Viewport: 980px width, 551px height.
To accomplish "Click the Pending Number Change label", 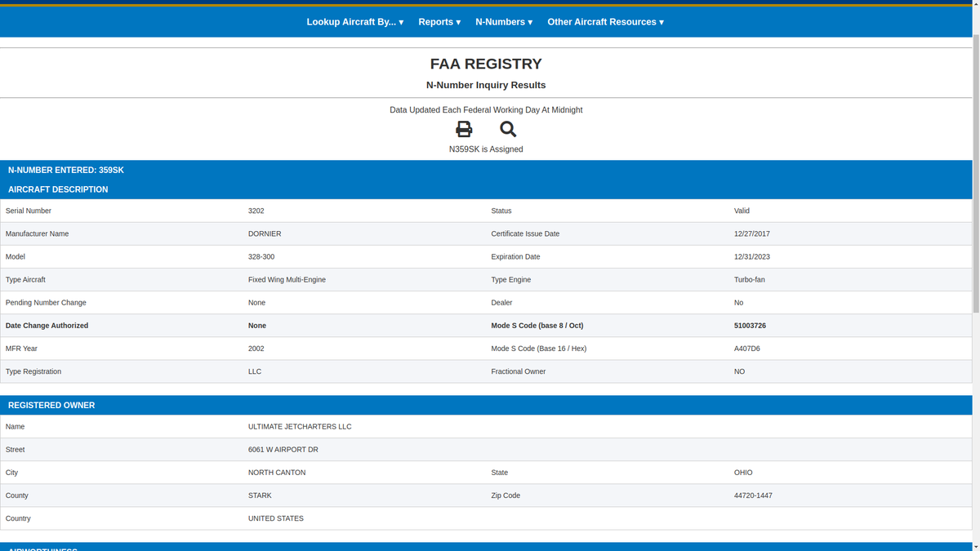I will [46, 303].
